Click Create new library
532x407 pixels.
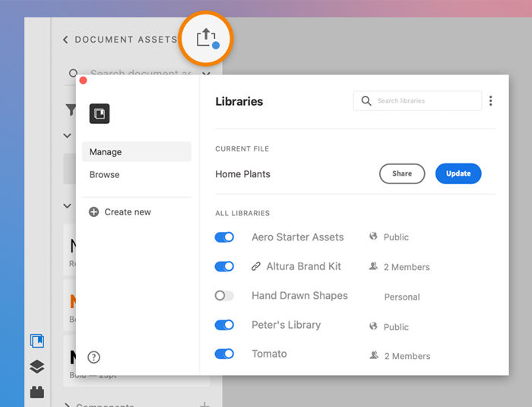[120, 212]
